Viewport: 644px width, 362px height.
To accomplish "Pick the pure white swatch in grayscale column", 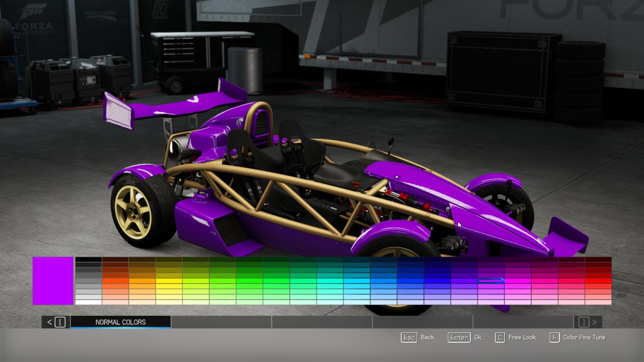I will point(88,302).
